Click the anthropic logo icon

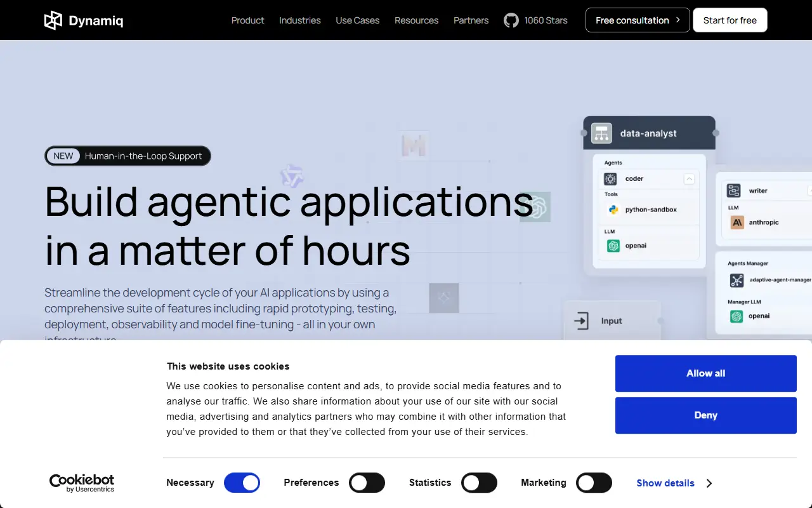tap(737, 222)
